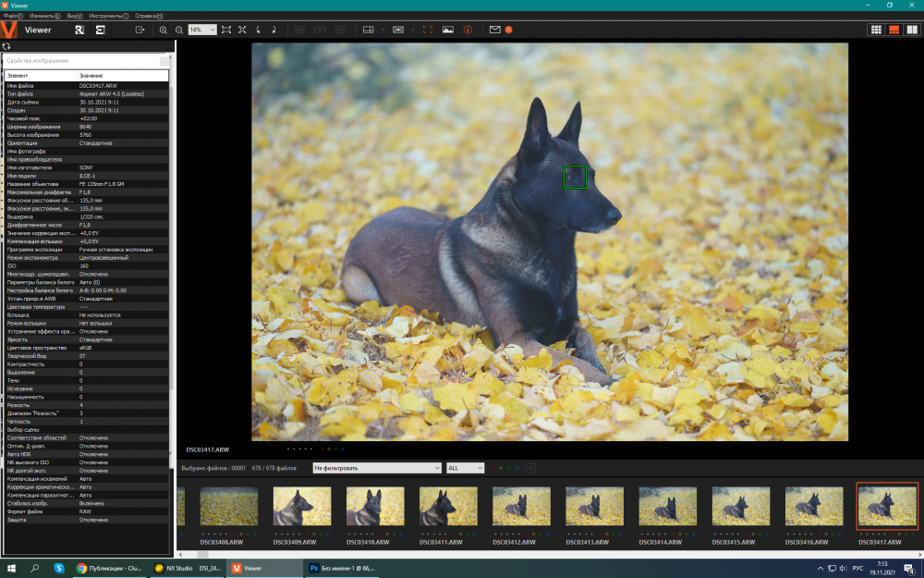
Task: Set red color label on DSC03417 preview
Action: tap(322, 449)
